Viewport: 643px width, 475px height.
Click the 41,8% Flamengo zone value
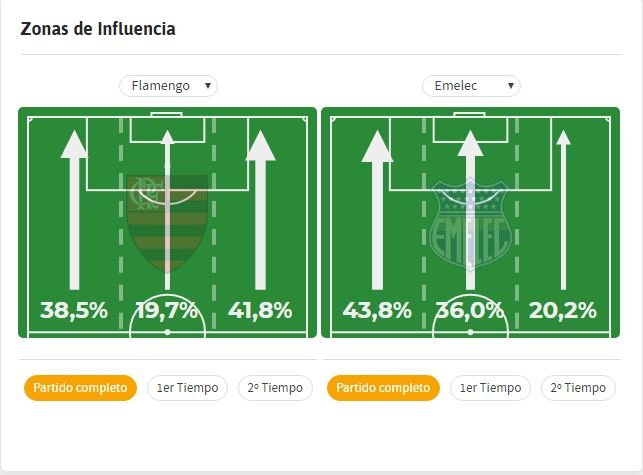pyautogui.click(x=260, y=310)
